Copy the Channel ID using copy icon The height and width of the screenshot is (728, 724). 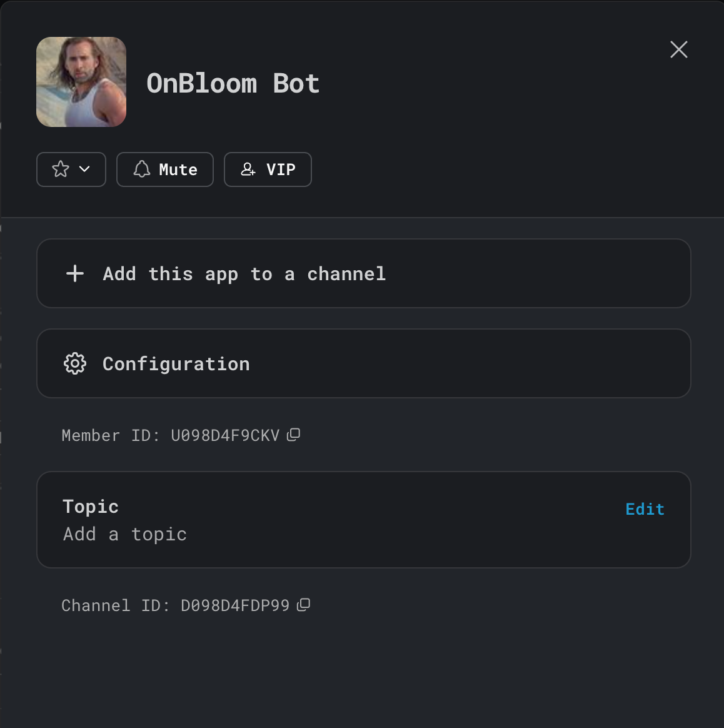pos(304,605)
